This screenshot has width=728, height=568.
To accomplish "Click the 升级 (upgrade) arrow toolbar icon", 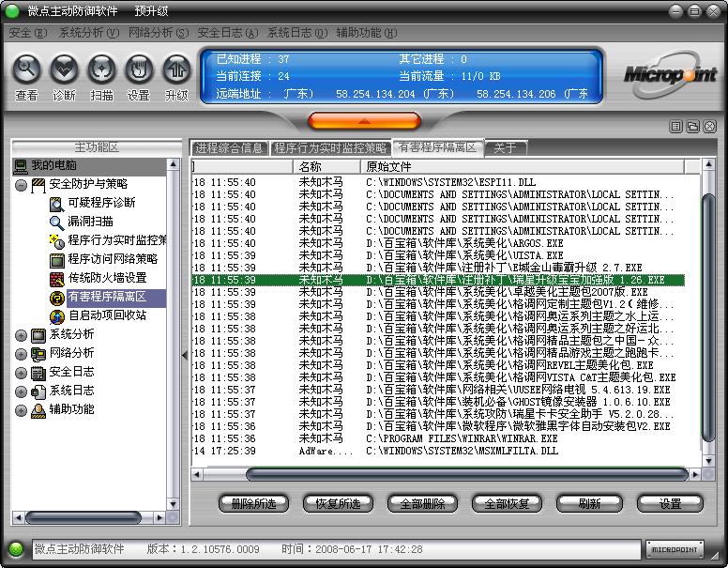I will point(176,69).
